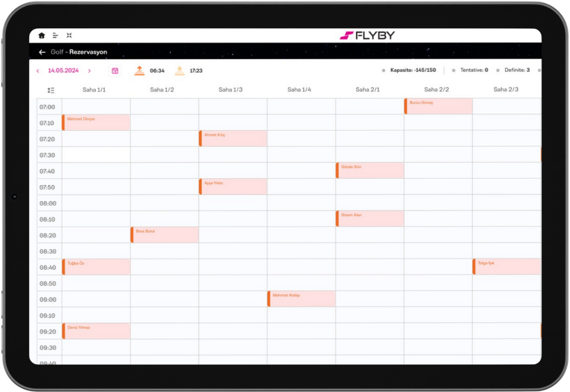Viewport: 570px width, 392px height.
Task: Click the sunrise icon next to 06:34
Action: click(x=139, y=71)
